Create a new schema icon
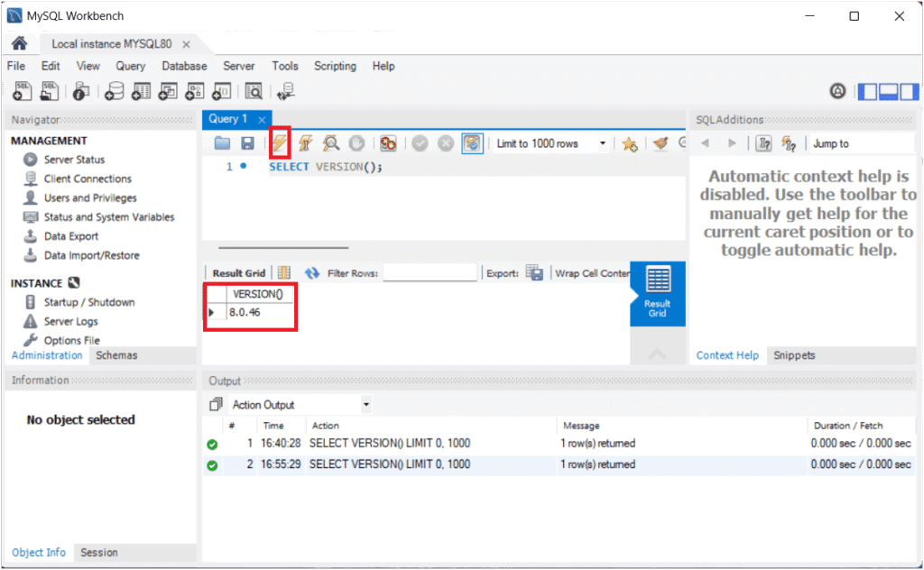 click(114, 91)
